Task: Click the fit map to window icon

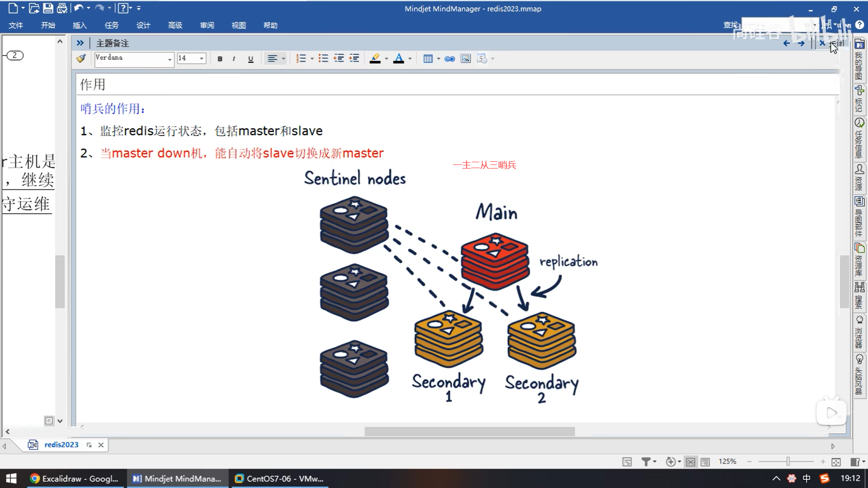Action: [836, 462]
